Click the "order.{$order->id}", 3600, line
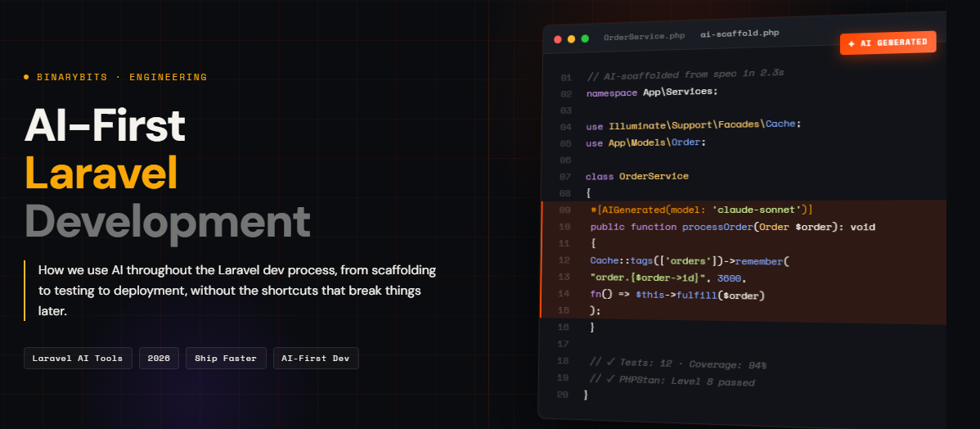Image resolution: width=980 pixels, height=429 pixels. 668,277
